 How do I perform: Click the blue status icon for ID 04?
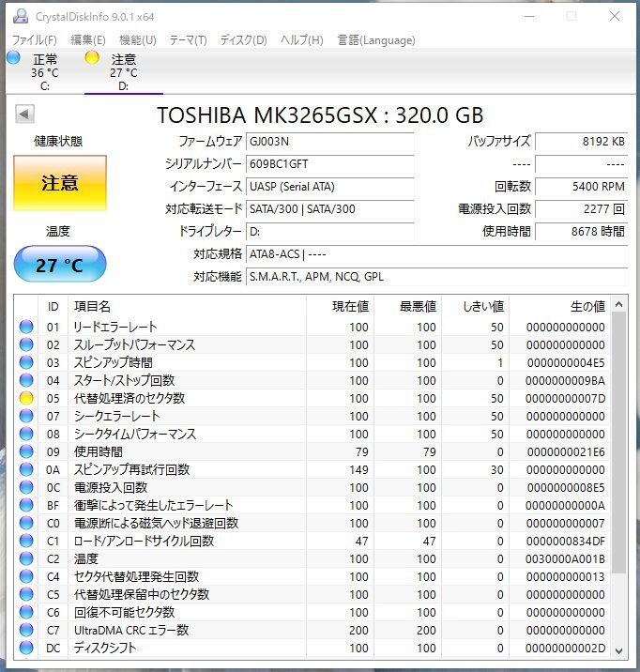[x=26, y=380]
